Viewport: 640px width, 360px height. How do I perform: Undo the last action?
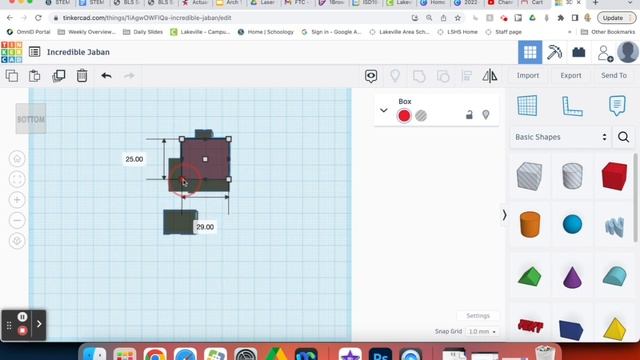coord(106,76)
